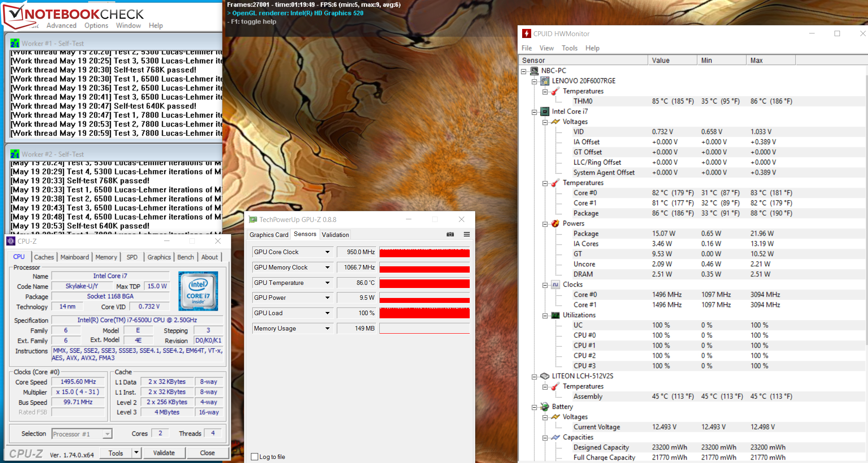868x463 pixels.
Task: Open the View menu in HWMonitor
Action: point(547,48)
